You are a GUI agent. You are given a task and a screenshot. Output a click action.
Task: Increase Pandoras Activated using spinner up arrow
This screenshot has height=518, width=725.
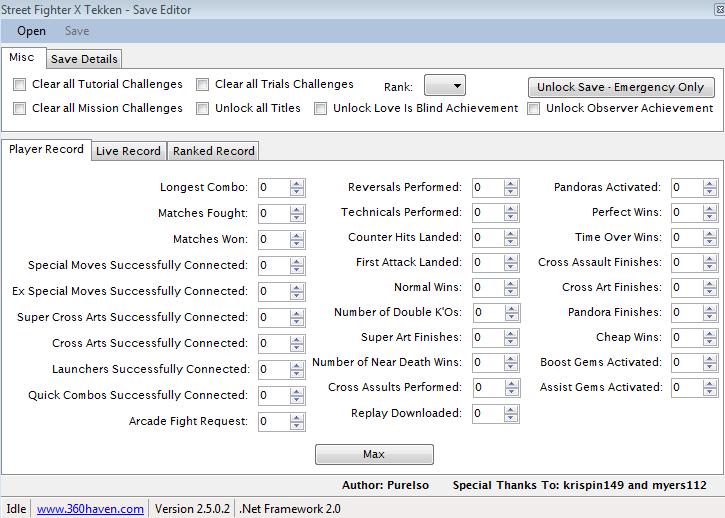pos(709,183)
